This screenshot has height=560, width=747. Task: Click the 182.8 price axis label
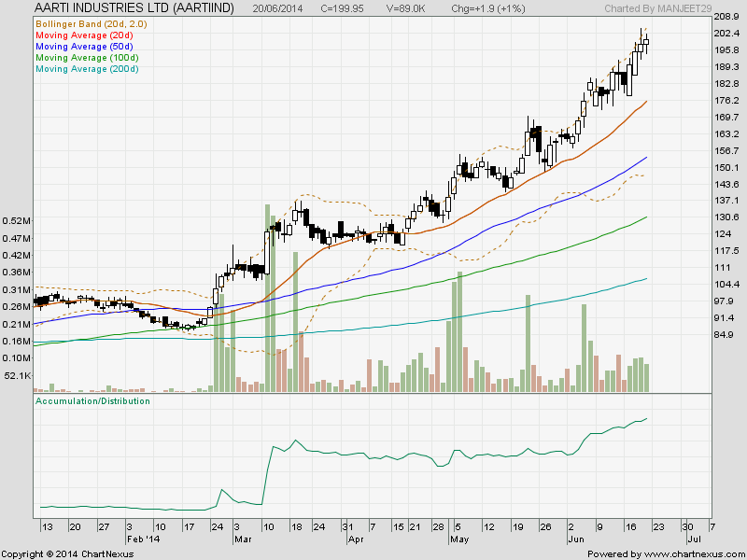point(726,84)
